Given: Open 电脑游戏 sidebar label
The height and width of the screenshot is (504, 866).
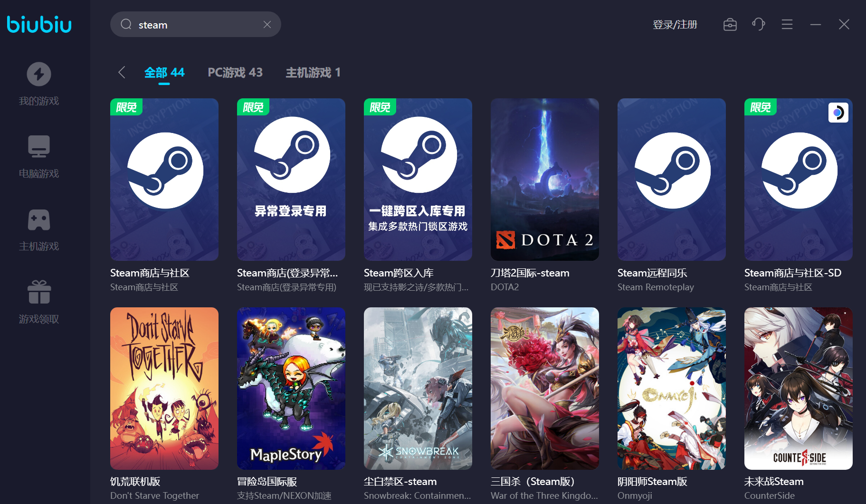Looking at the screenshot, I should click(39, 174).
